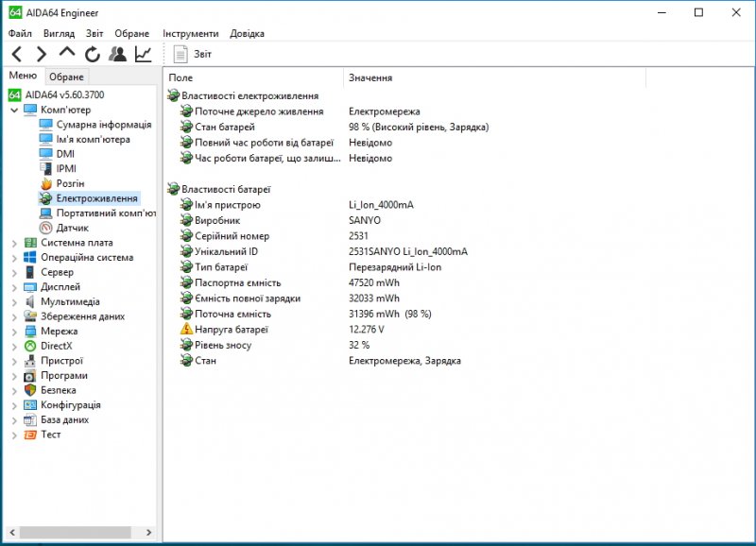Viewport: 756px width, 546px height.
Task: Open the Інструменти menu
Action: pyautogui.click(x=190, y=33)
